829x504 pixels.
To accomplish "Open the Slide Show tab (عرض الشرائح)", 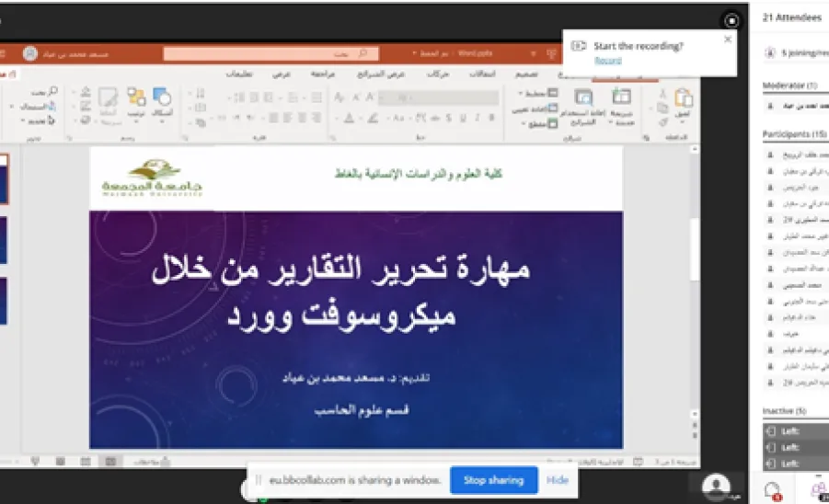I will click(381, 74).
